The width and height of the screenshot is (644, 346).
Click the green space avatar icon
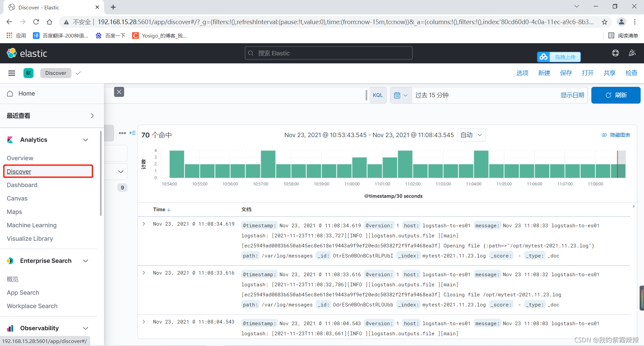pyautogui.click(x=29, y=73)
